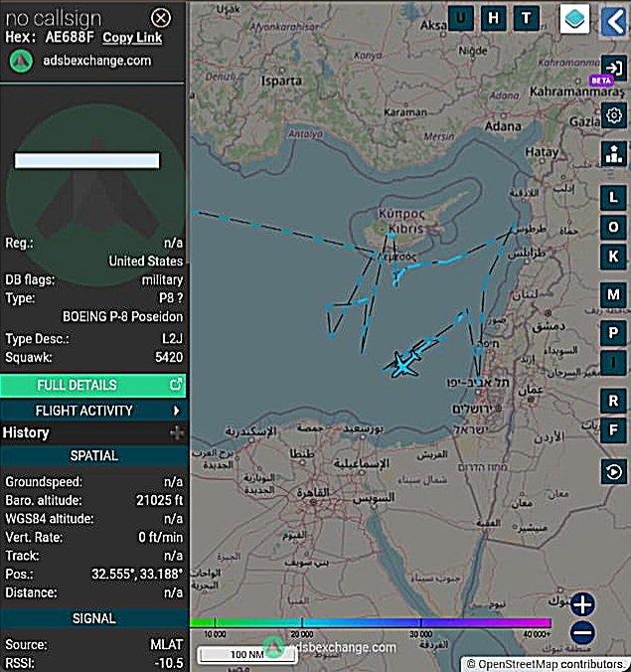
Task: Expand the FLIGHT ACTIVITY section
Action: point(93,411)
